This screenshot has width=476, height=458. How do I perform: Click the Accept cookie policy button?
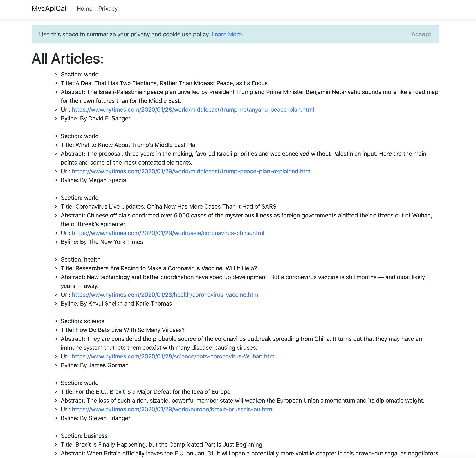coord(421,34)
